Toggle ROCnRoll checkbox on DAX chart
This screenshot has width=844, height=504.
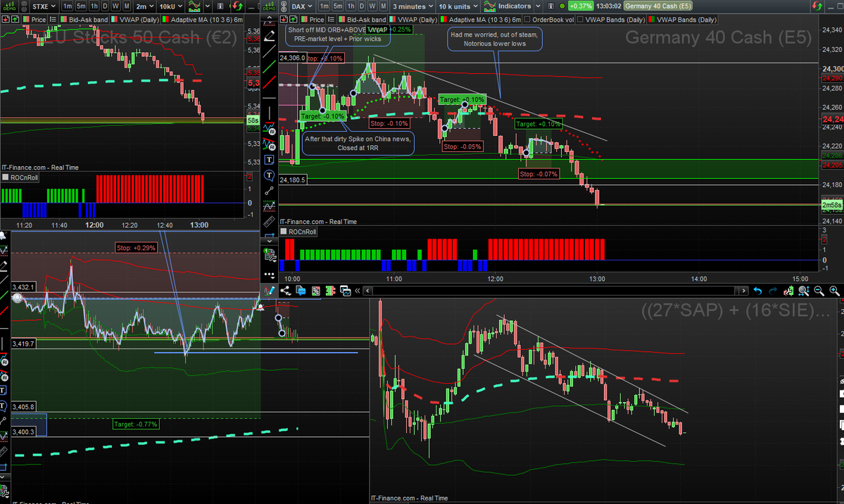point(284,232)
